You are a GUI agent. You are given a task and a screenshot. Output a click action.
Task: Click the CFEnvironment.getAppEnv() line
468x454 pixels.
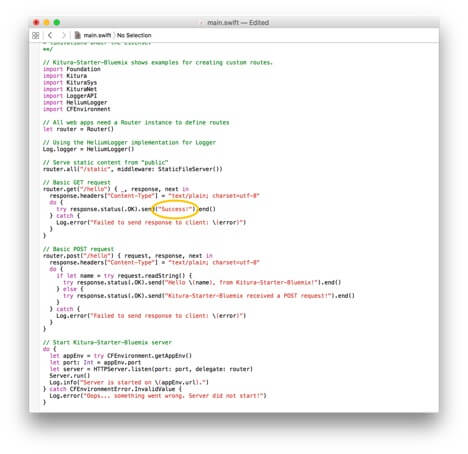click(x=121, y=356)
